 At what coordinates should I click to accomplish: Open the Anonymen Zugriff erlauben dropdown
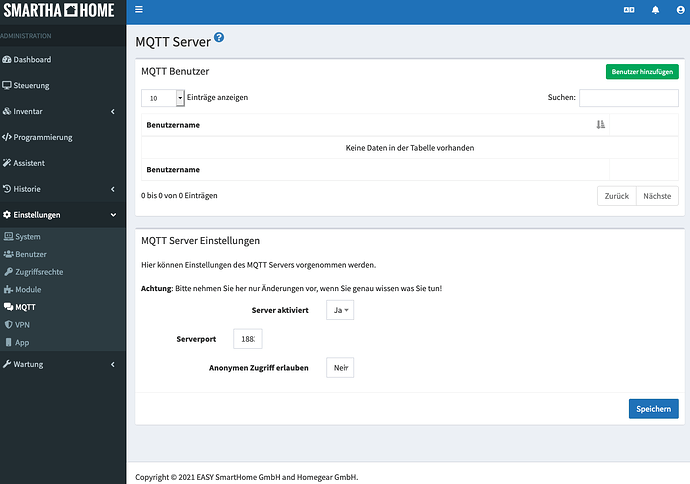tap(340, 368)
